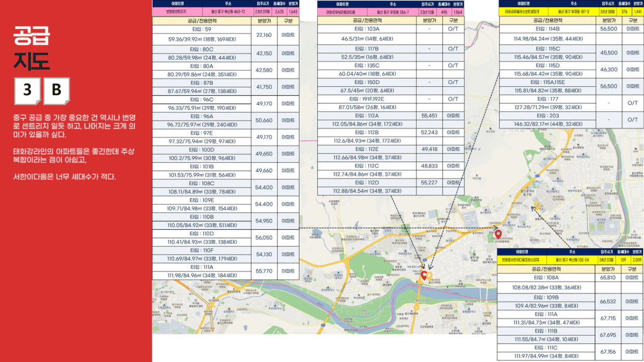This screenshot has width=644, height=362.
Task: Click the yellow map pin beside the riverside red pin
Action: click(429, 276)
